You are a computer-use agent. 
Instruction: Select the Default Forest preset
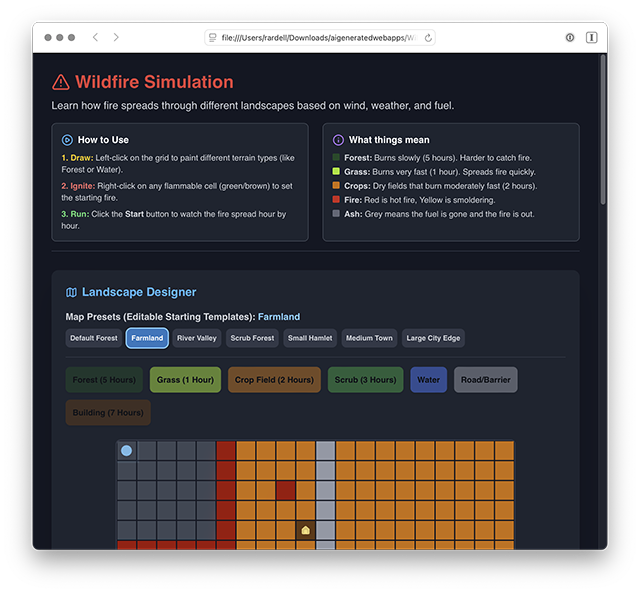(x=94, y=338)
